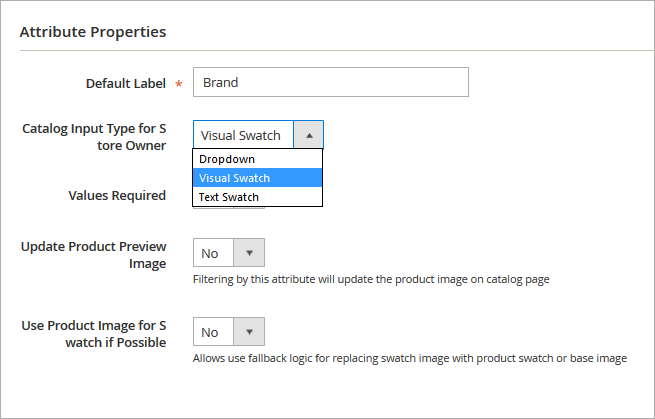Click the red required asterisk by Default Label

point(179,85)
